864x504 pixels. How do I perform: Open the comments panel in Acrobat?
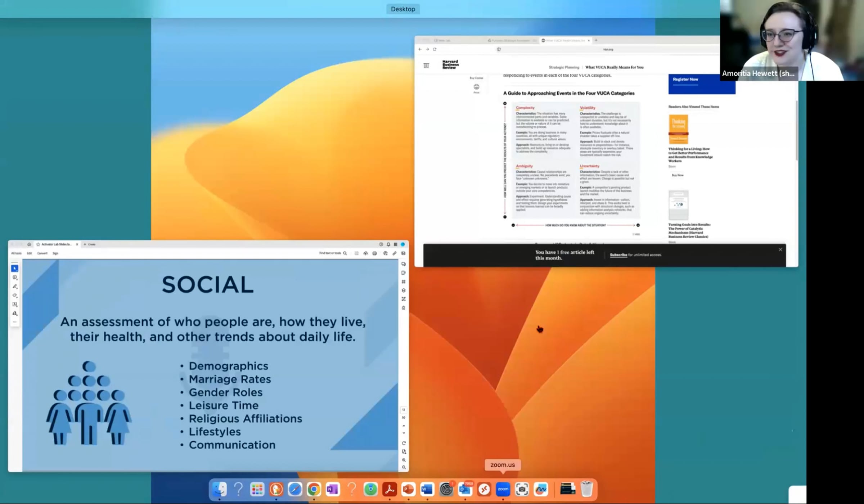(x=404, y=264)
